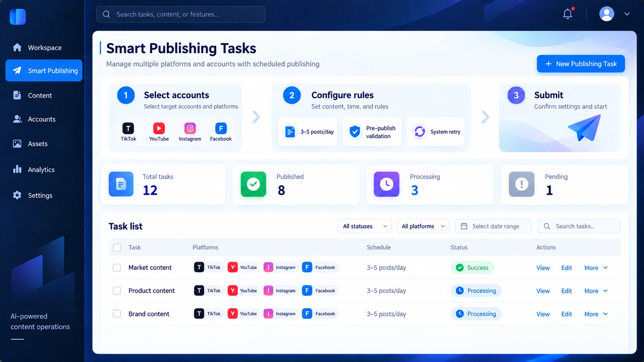This screenshot has height=362, width=644.
Task: Toggle the select-all checkbox in table header
Action: pyautogui.click(x=117, y=247)
